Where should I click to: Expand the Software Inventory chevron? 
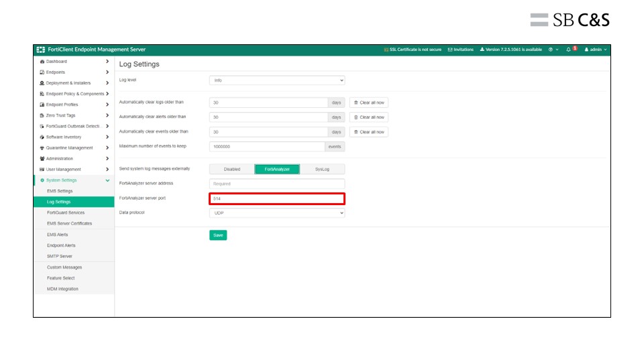click(x=107, y=137)
